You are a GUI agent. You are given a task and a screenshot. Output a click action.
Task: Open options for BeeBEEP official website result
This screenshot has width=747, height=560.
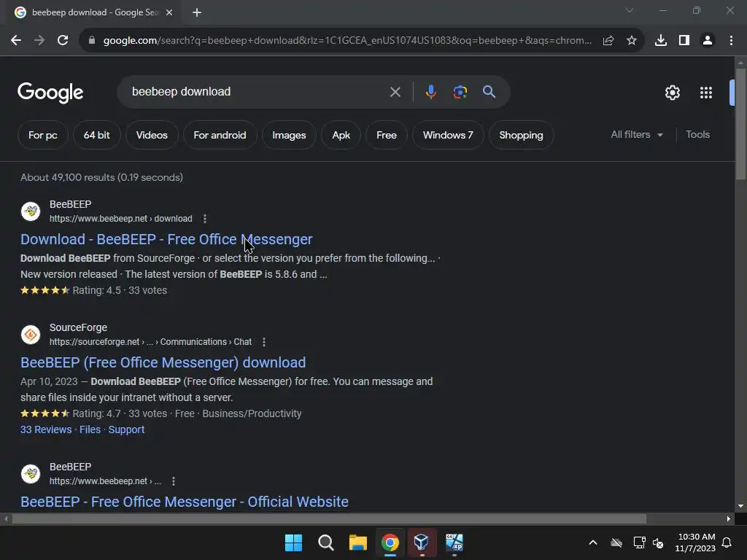pos(174,481)
